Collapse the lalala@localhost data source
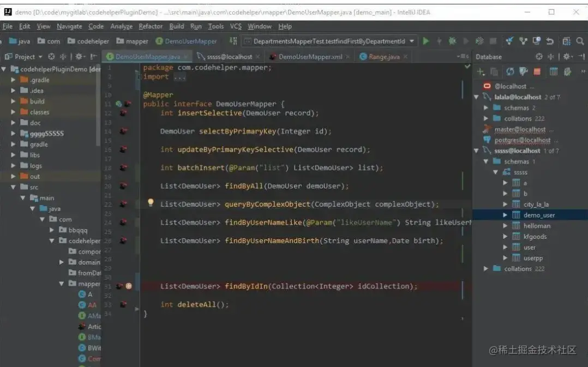The width and height of the screenshot is (588, 367). tap(476, 97)
